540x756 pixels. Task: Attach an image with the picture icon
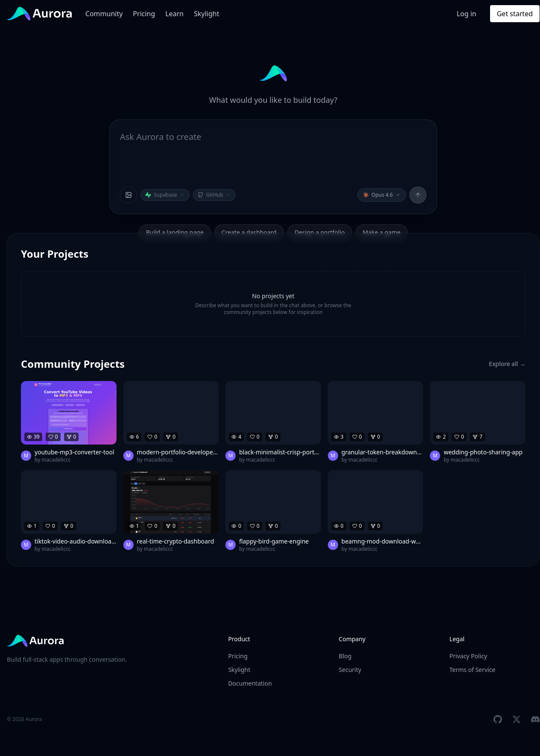pyautogui.click(x=128, y=195)
